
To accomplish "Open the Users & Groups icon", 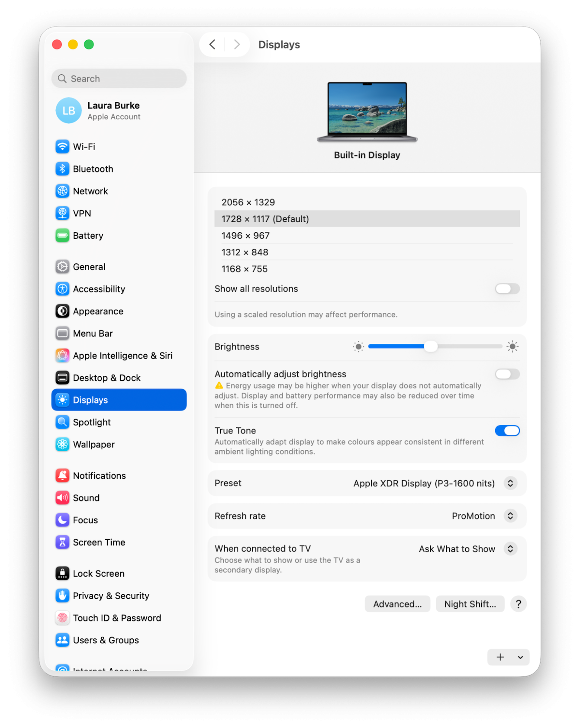I will tap(62, 640).
